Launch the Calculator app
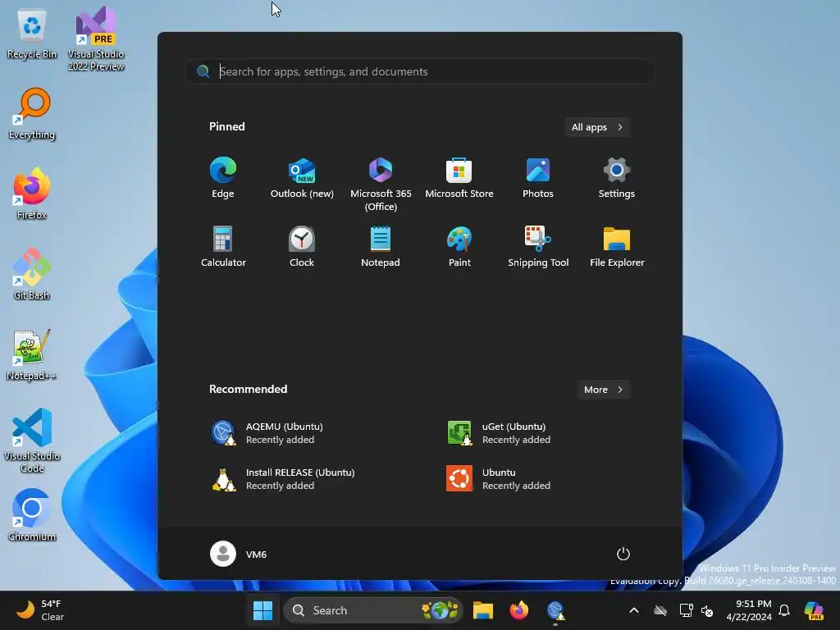840x630 pixels. (223, 246)
